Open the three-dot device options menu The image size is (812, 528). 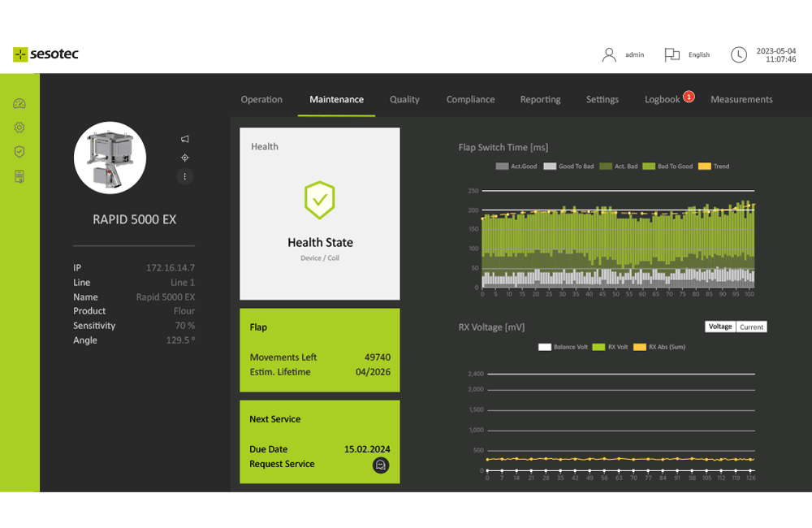coord(184,176)
